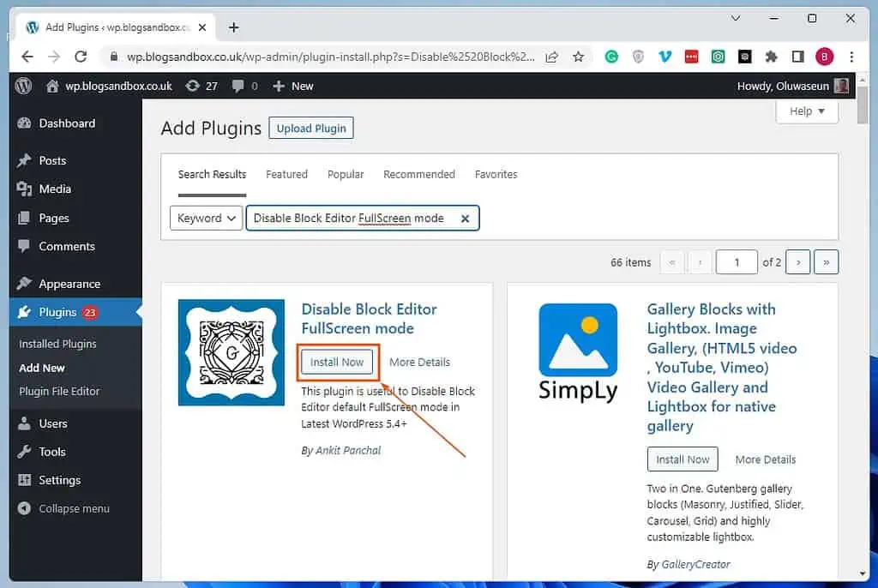
Task: Open author link Ankit Panchal
Action: (x=348, y=450)
